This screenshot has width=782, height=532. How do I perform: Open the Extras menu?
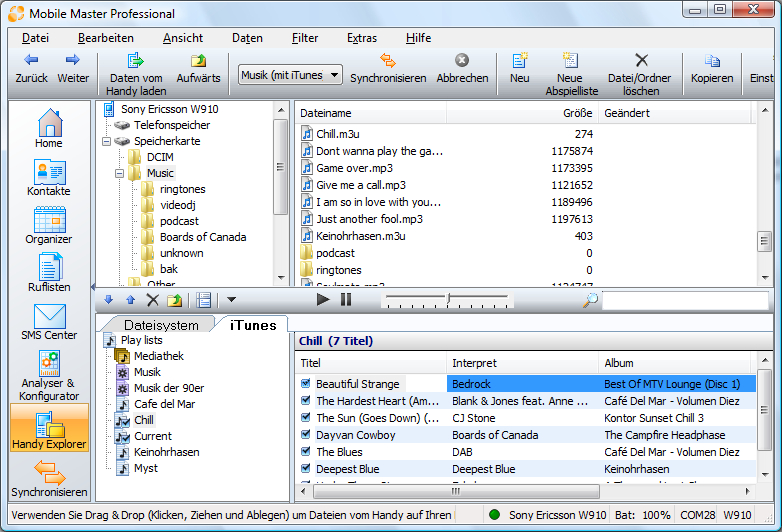coord(362,38)
